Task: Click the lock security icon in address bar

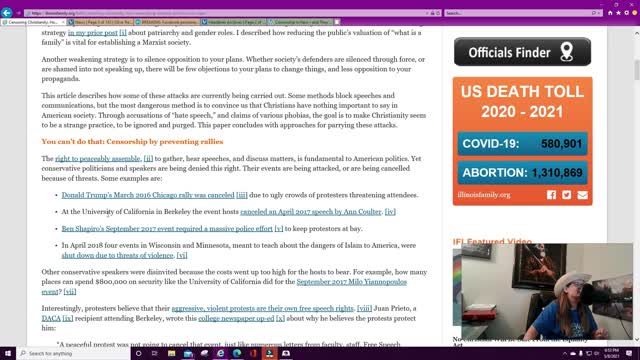Action: [432, 13]
